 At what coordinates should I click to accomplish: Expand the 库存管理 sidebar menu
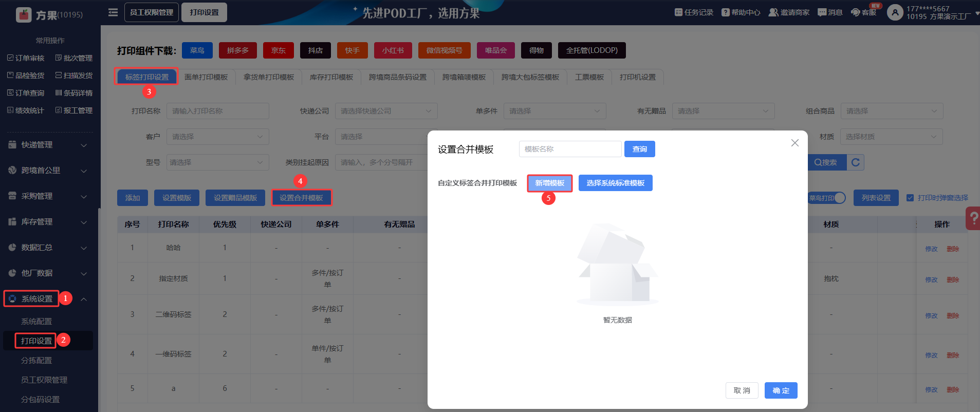[x=47, y=222]
